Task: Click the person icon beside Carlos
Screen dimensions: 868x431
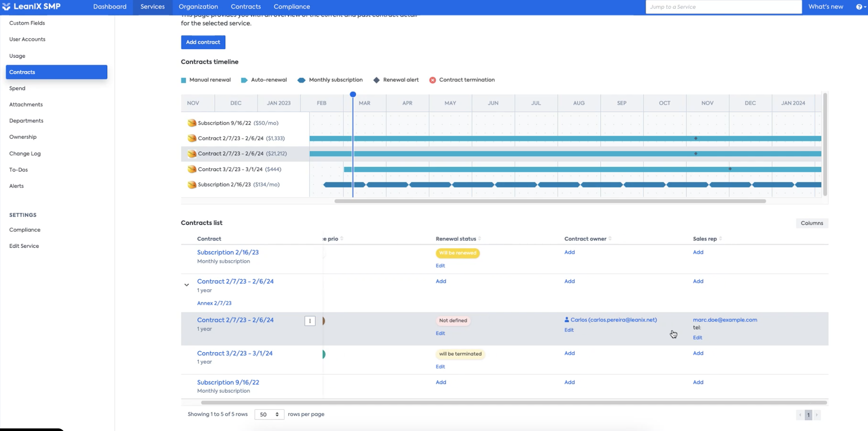Action: pyautogui.click(x=567, y=320)
